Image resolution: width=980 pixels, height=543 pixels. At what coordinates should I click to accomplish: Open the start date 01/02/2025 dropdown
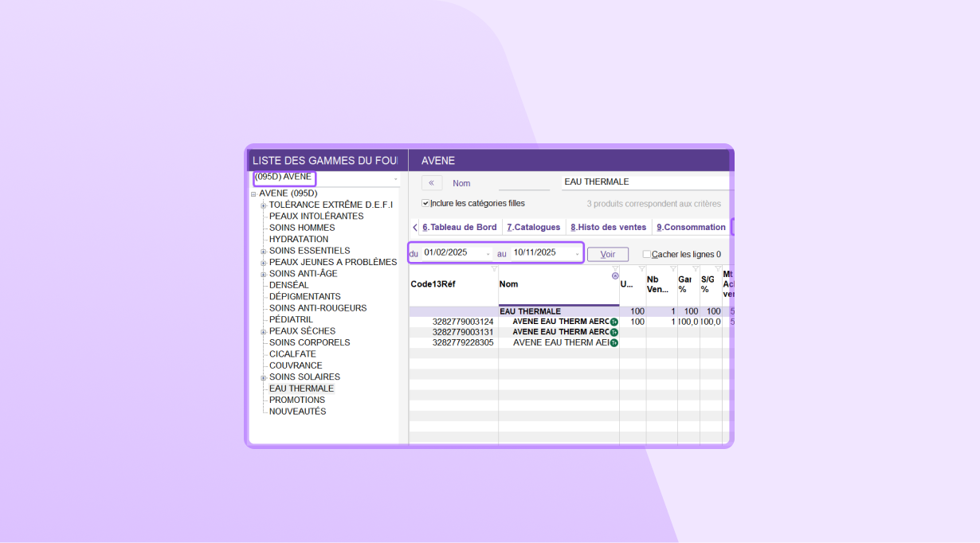point(488,254)
